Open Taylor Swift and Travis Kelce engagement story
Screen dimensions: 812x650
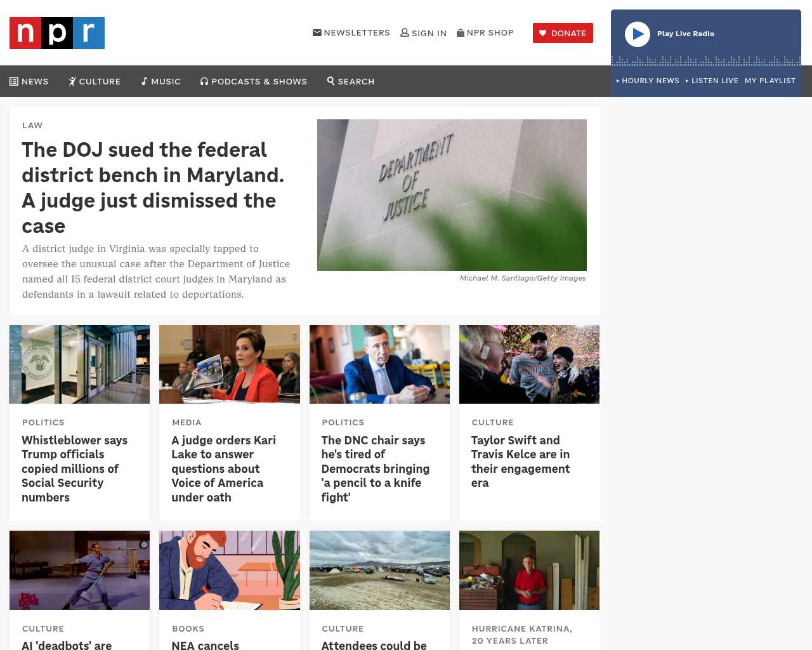click(521, 461)
